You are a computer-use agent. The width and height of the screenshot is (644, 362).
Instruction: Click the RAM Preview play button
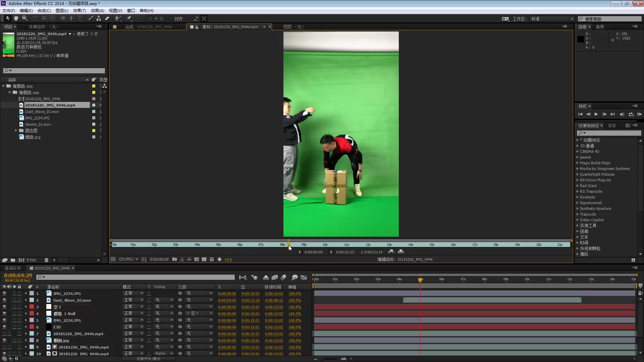point(640,114)
